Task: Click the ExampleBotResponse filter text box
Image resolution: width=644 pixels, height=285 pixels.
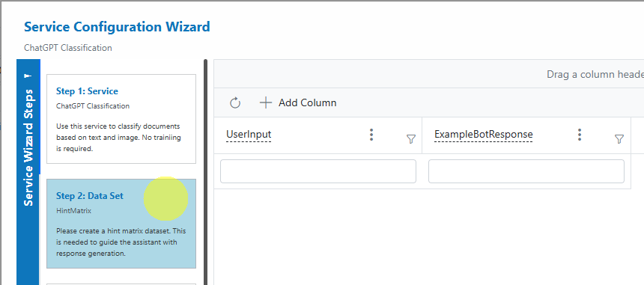Action: (x=526, y=171)
